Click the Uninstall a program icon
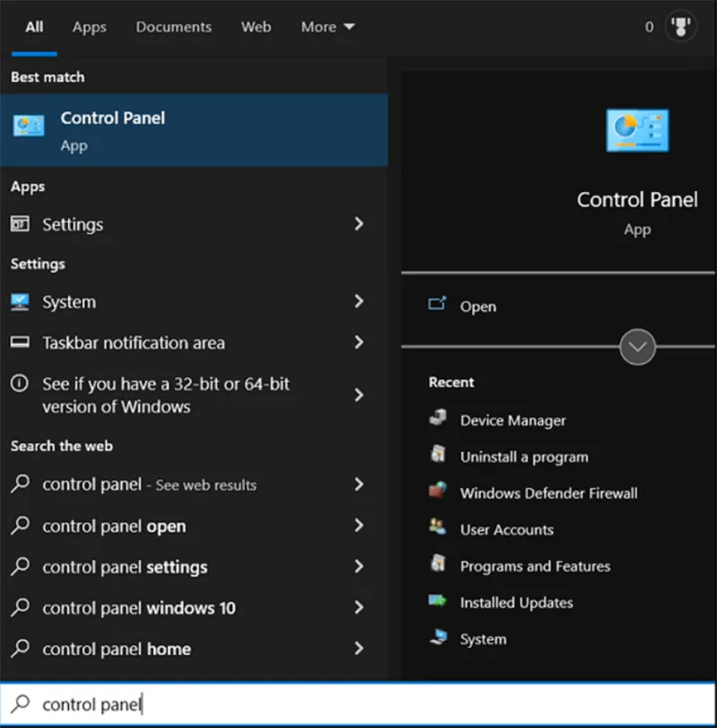Viewport: 717px width, 728px height. click(437, 454)
